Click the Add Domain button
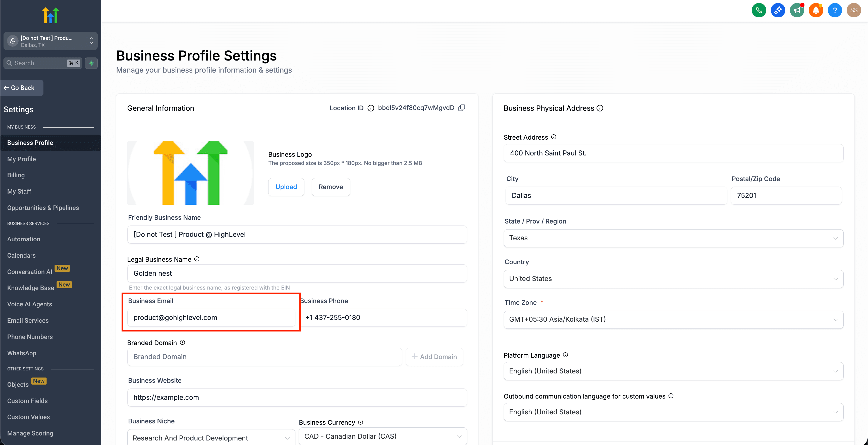 tap(435, 357)
